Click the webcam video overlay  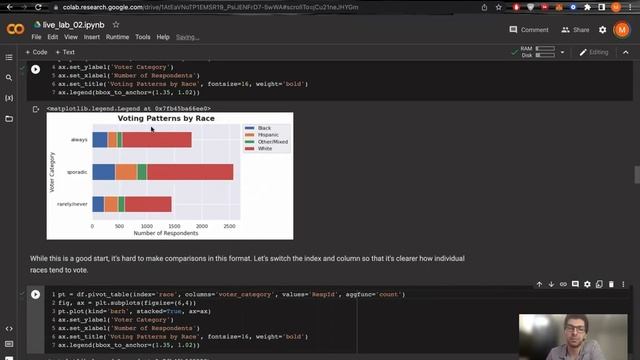pyautogui.click(x=573, y=337)
